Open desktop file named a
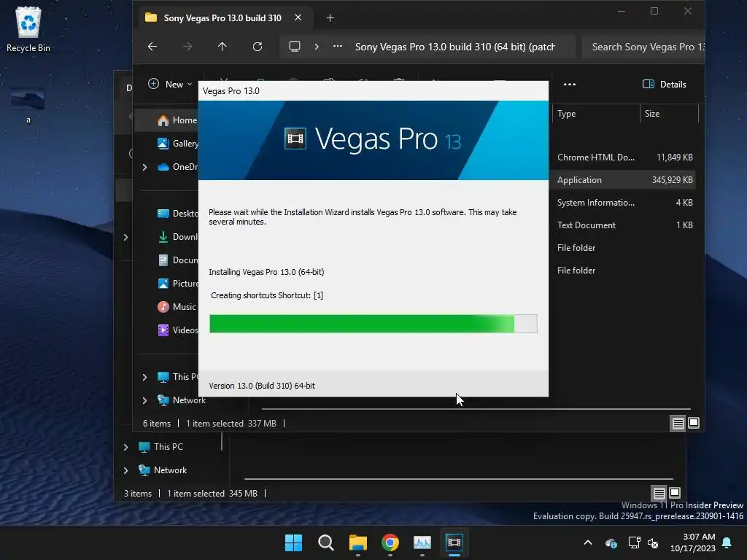 [x=28, y=105]
